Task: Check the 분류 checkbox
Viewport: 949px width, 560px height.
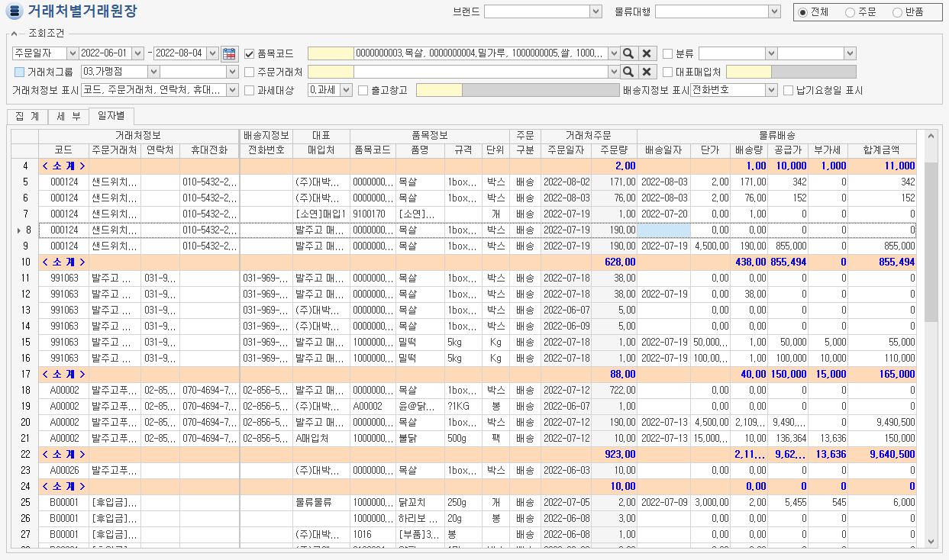Action: [x=667, y=53]
